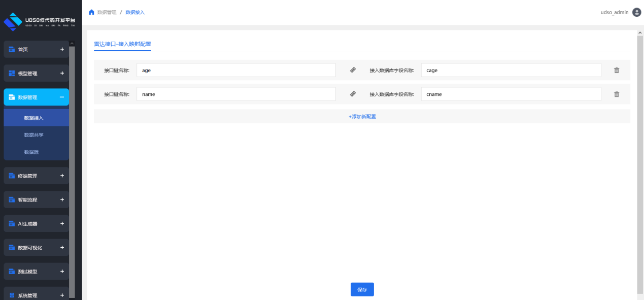Collapse the 数据管理 menu section
The width and height of the screenshot is (644, 300).
pyautogui.click(x=62, y=97)
